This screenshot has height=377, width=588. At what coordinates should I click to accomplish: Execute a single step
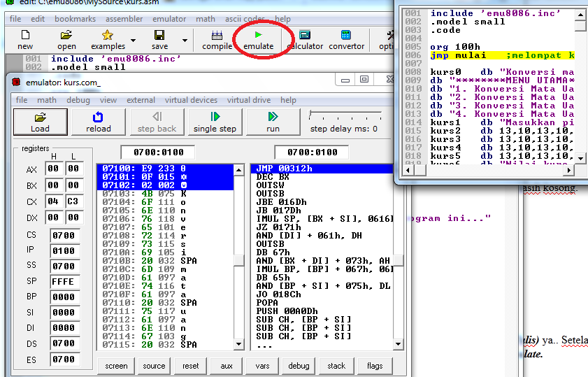coord(215,122)
